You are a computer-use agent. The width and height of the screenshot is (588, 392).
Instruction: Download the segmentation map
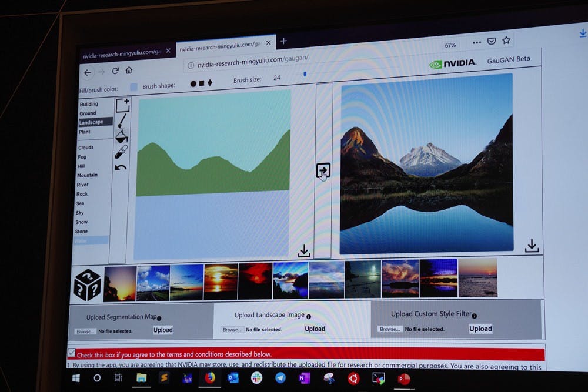(304, 251)
